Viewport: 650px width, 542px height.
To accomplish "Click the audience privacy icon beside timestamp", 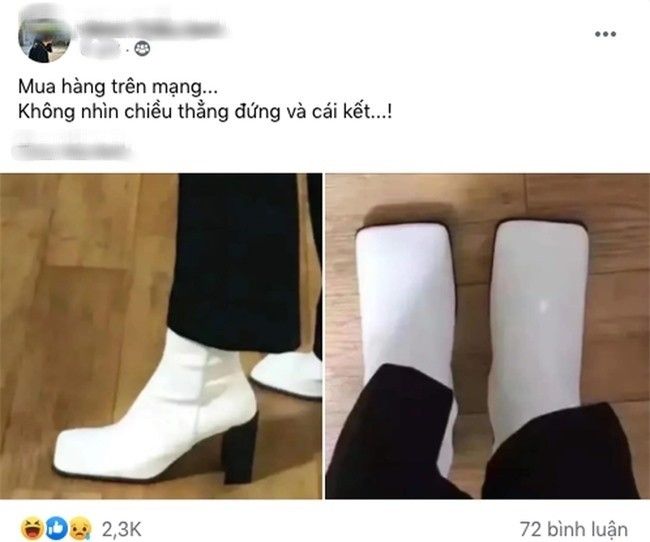I will (x=142, y=49).
